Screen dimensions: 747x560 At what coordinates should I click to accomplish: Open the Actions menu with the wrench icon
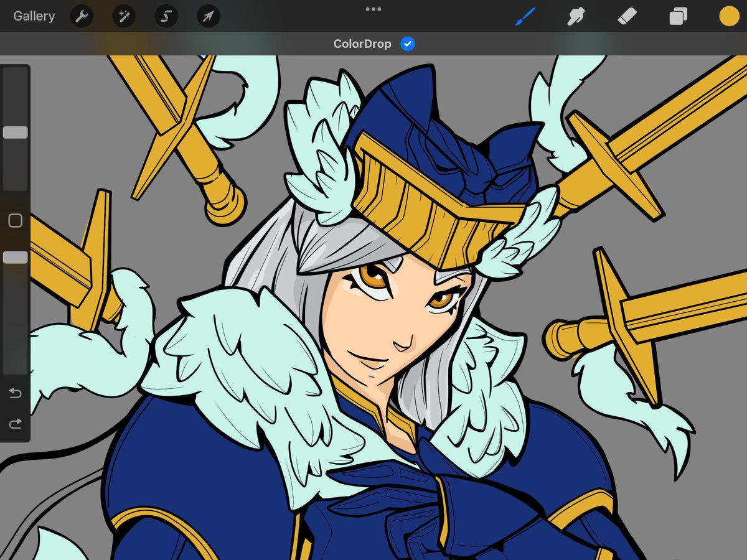point(82,16)
